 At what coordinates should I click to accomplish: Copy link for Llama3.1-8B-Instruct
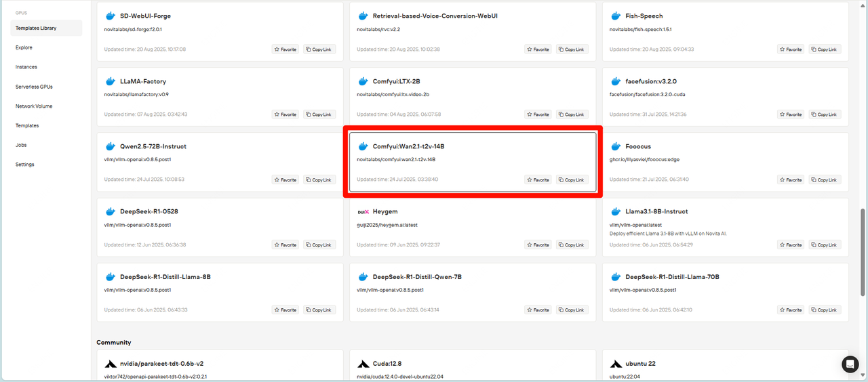[825, 245]
